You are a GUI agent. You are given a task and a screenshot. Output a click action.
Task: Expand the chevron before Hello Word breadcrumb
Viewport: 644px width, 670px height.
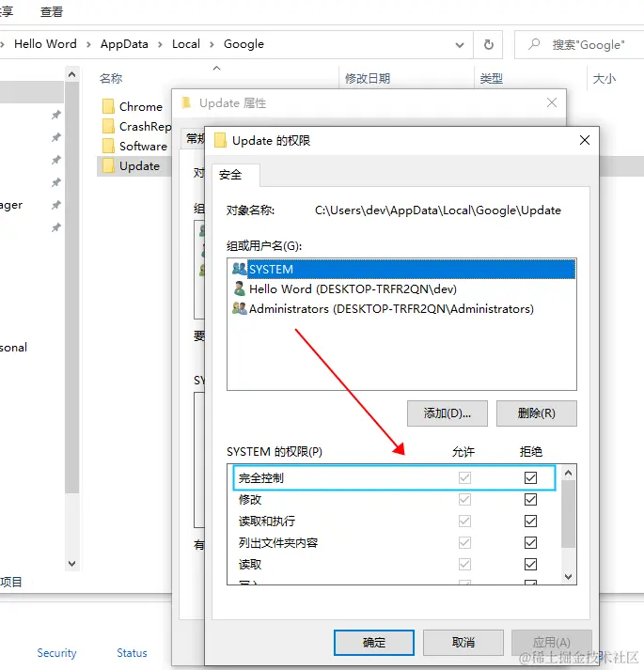click(x=3, y=44)
